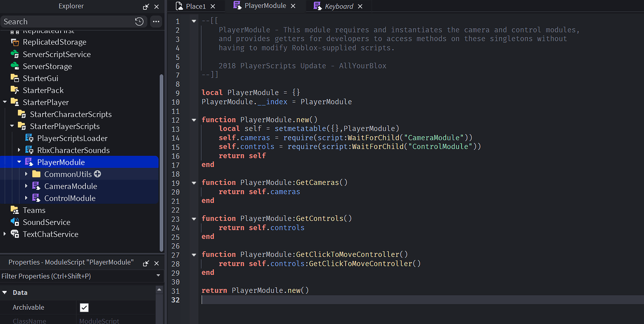Fold the GetCameras function at line 19
Image resolution: width=644 pixels, height=324 pixels.
point(194,183)
